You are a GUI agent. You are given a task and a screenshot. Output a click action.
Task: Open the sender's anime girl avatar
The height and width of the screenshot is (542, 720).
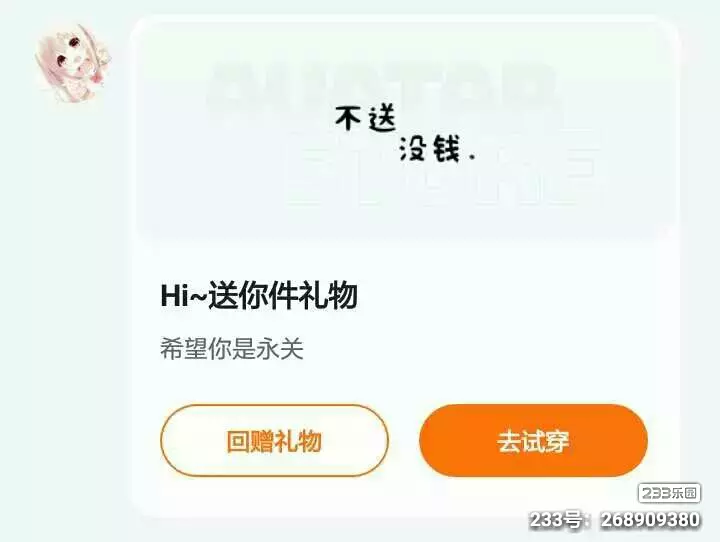coord(72,62)
